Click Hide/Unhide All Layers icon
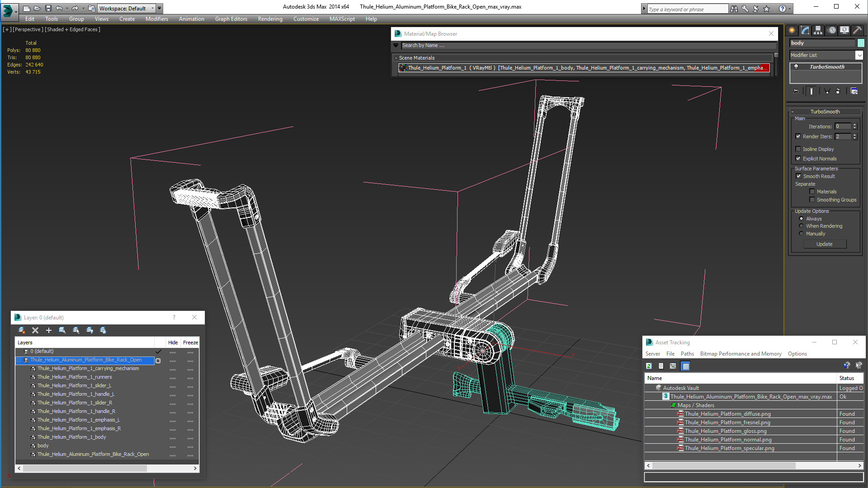This screenshot has height=488, width=868. (x=90, y=330)
